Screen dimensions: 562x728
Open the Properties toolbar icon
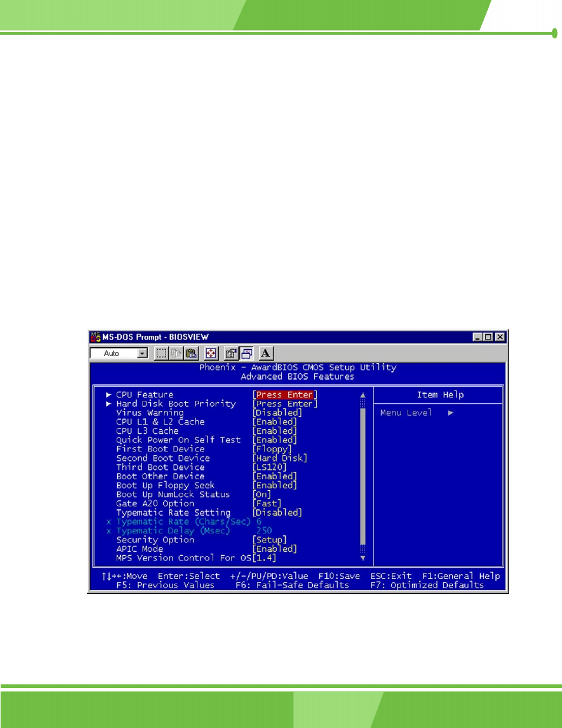pyautogui.click(x=231, y=353)
